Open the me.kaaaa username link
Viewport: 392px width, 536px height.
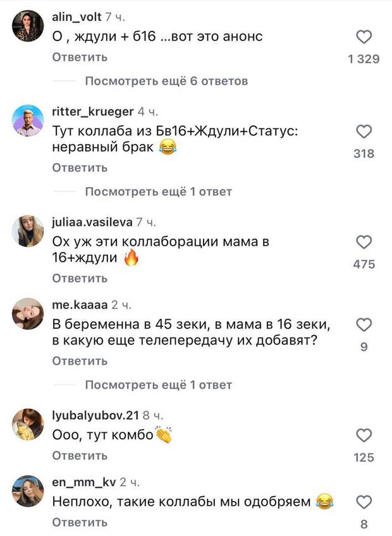click(x=80, y=305)
